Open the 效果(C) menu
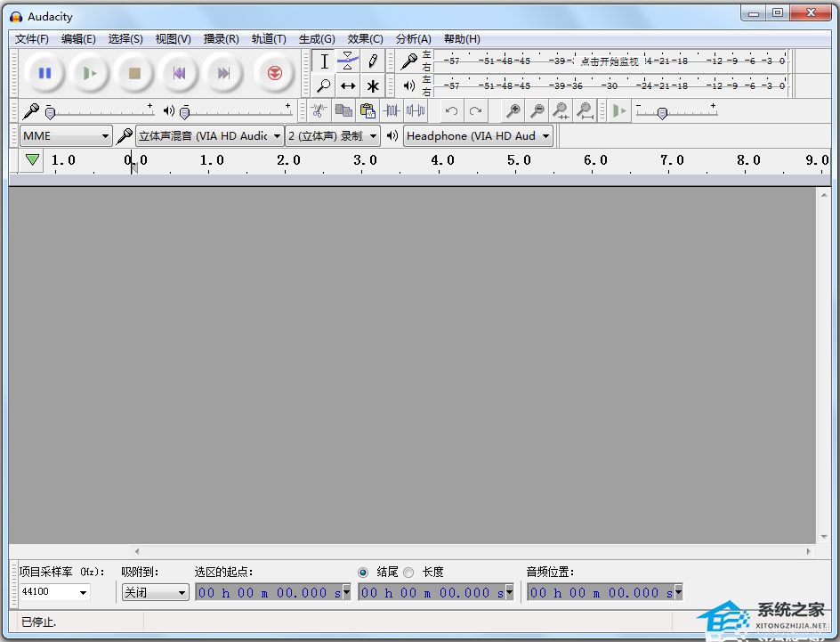The height and width of the screenshot is (642, 840). [x=366, y=39]
